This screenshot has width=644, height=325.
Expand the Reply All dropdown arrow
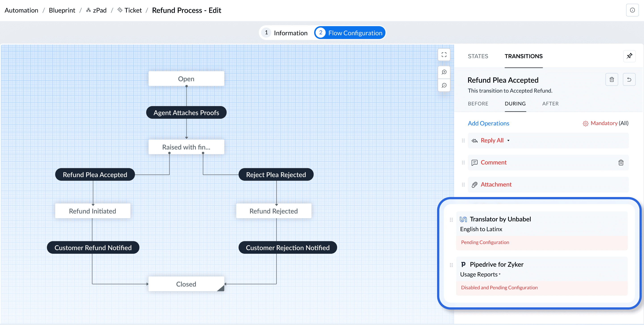pyautogui.click(x=508, y=141)
